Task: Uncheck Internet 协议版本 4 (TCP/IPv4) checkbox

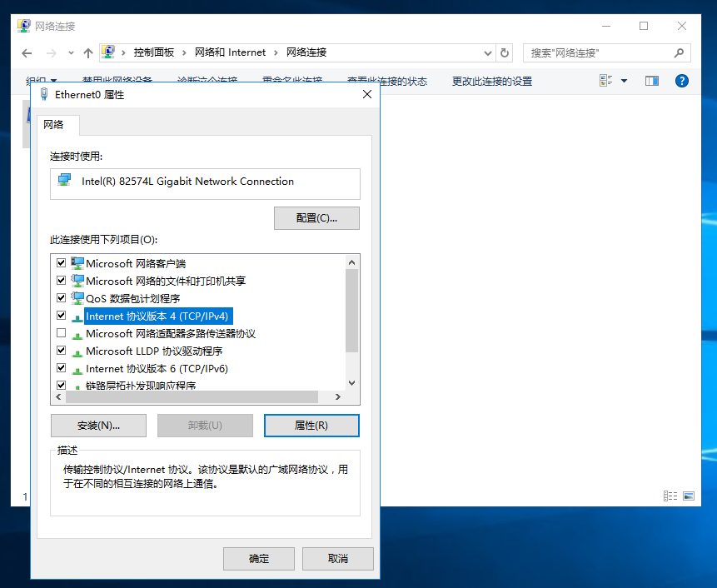Action: click(x=62, y=316)
